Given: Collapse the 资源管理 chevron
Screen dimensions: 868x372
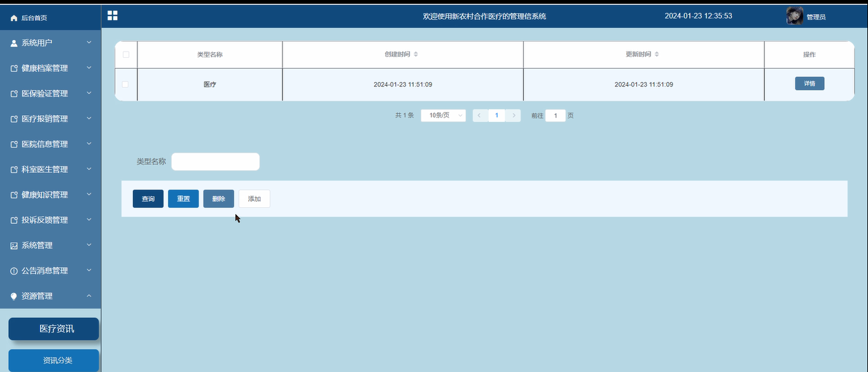Looking at the screenshot, I should click(89, 296).
